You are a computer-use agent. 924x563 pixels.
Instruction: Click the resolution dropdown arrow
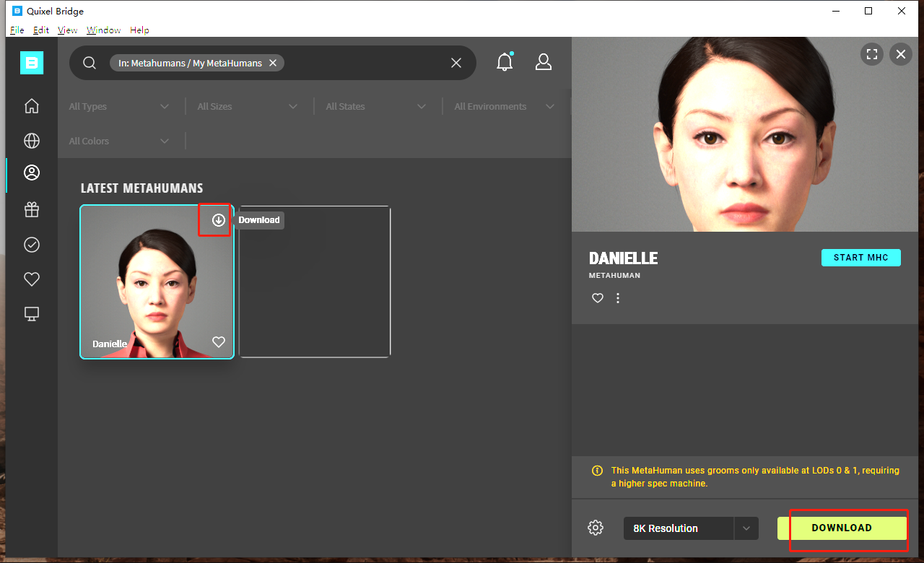pyautogui.click(x=746, y=528)
